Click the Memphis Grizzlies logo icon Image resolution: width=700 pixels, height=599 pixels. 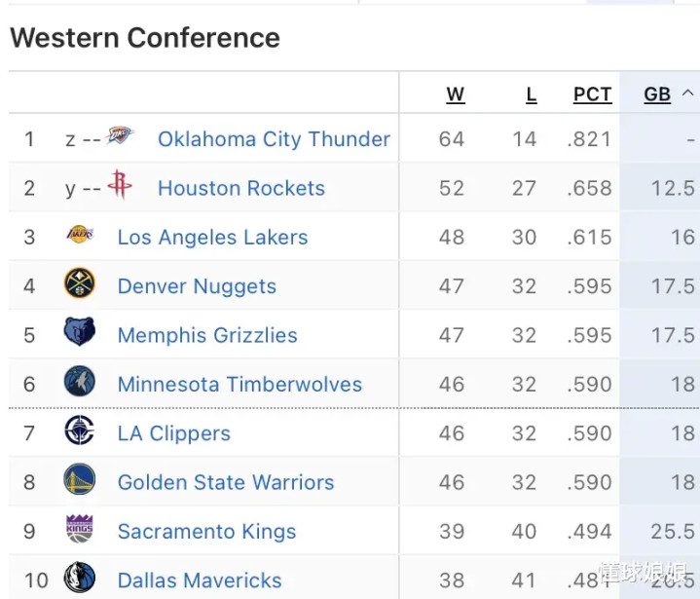coord(80,333)
